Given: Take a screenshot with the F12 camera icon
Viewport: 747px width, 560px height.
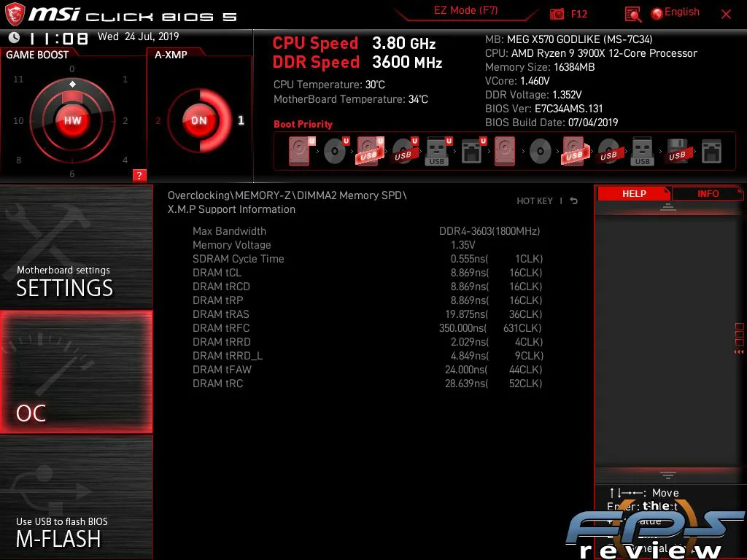Looking at the screenshot, I should (x=557, y=14).
